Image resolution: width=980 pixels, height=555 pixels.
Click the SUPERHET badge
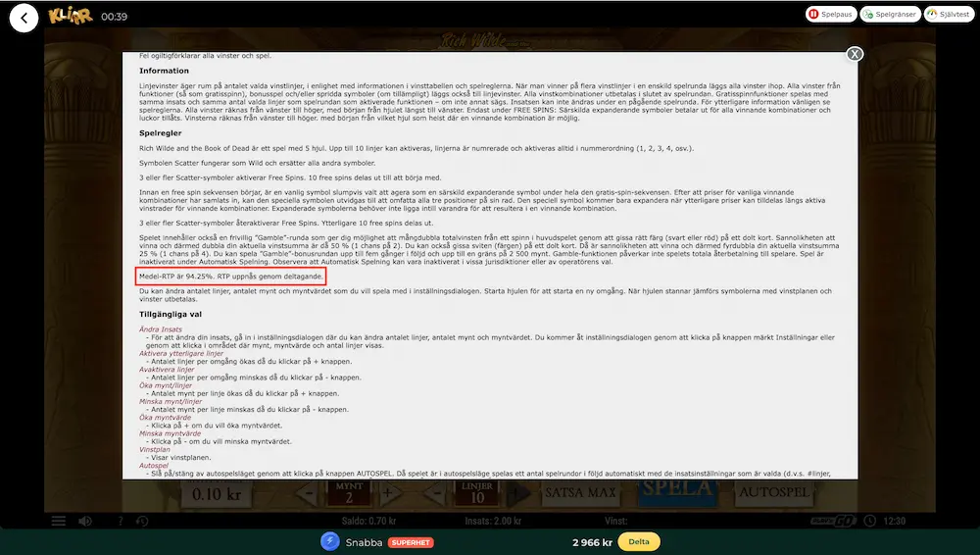coord(411,542)
